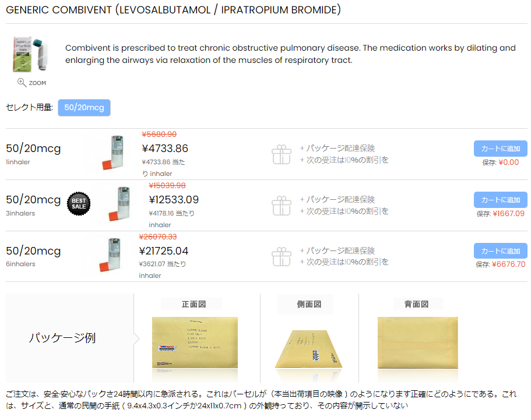Click the inhaler image in 3inhalers row

coord(120,204)
